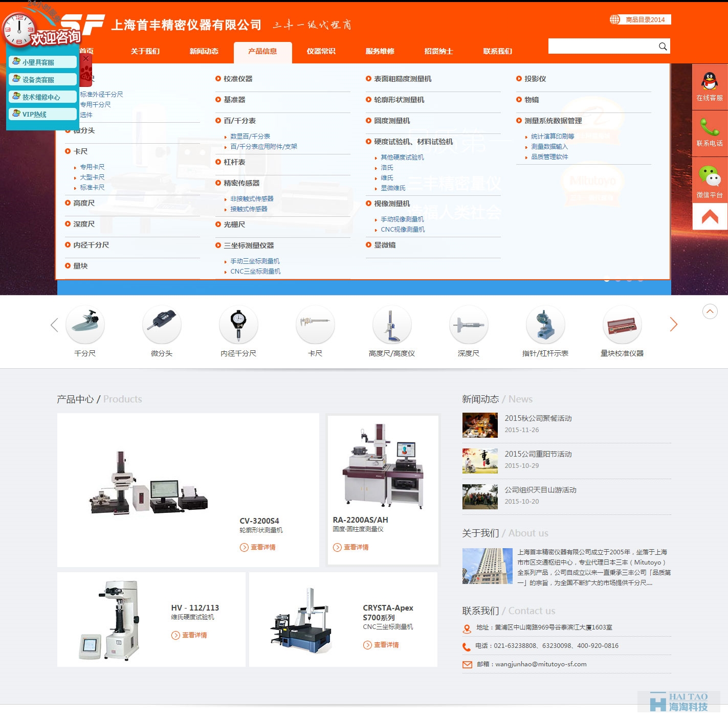Open news 2015秋公司聚餐活动
The width and height of the screenshot is (728, 720).
point(538,418)
